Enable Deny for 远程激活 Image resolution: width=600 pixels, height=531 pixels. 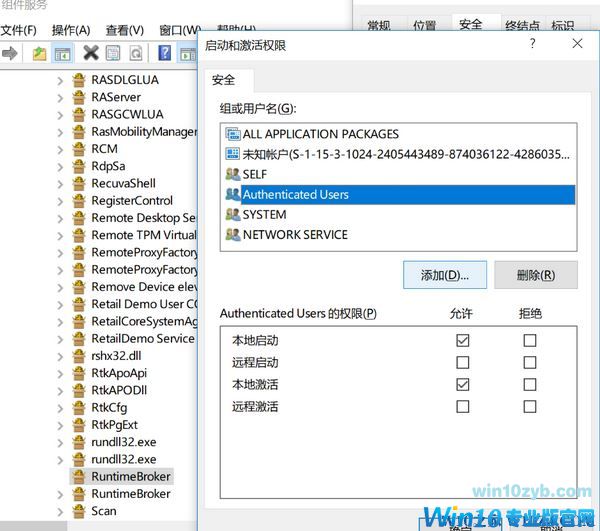tap(530, 406)
